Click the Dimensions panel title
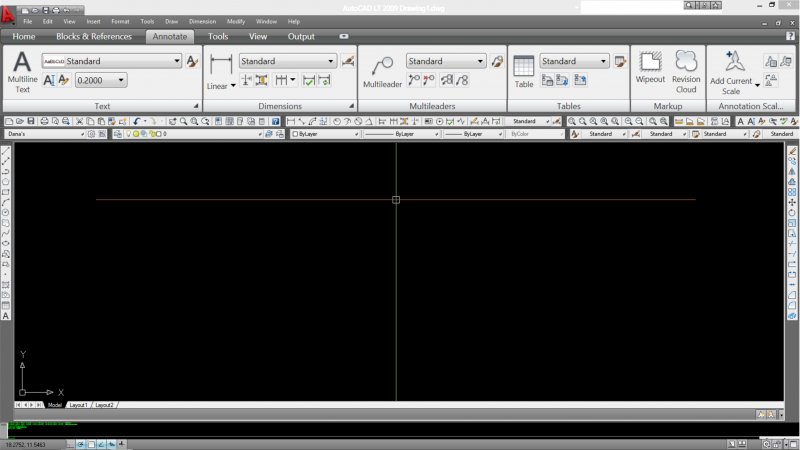The image size is (800, 450). point(280,106)
